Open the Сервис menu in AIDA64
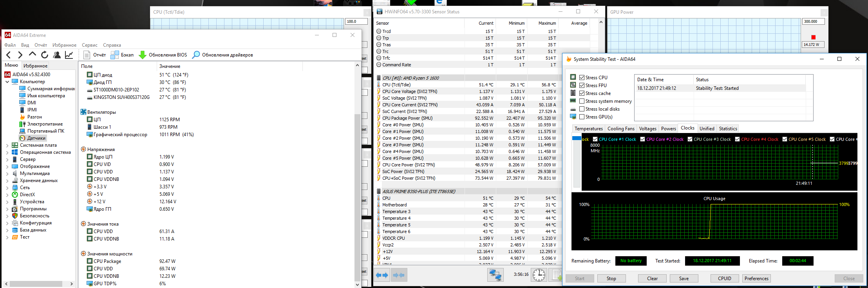The height and width of the screenshot is (288, 868). pyautogui.click(x=90, y=45)
